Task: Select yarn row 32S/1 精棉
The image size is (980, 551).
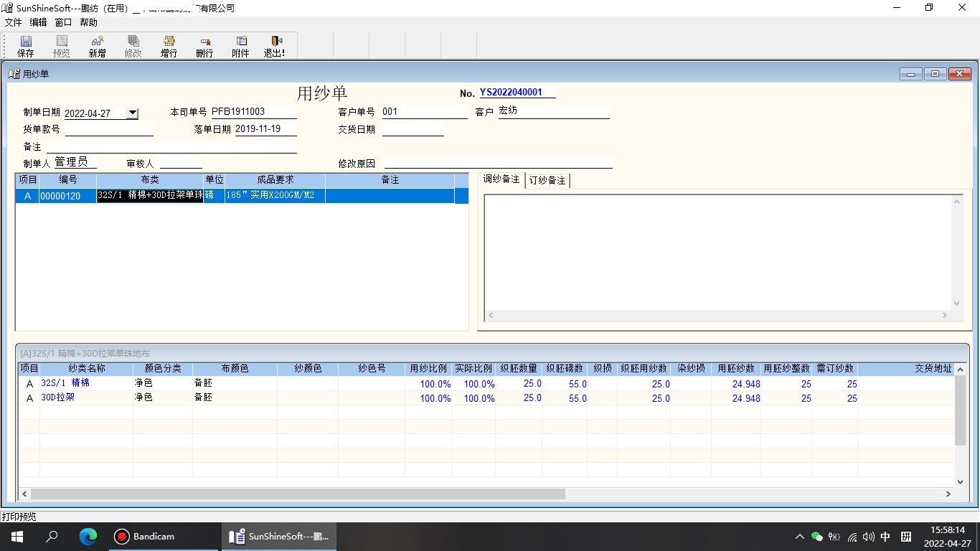Action: [488, 384]
